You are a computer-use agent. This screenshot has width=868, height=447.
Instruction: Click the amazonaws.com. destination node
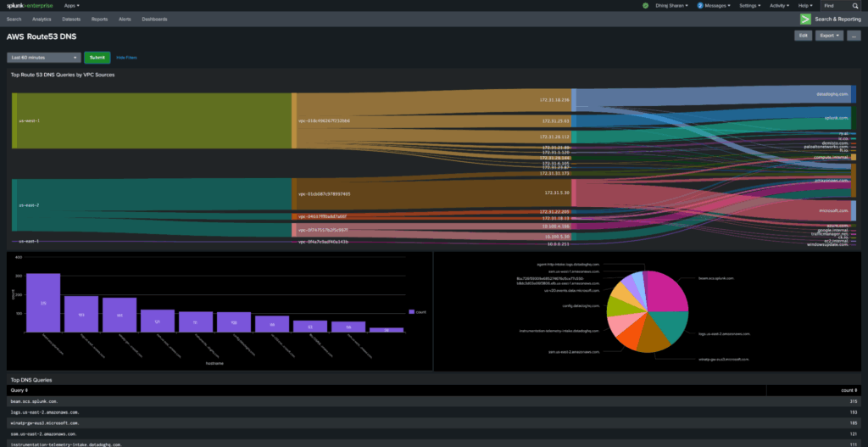pyautogui.click(x=854, y=180)
